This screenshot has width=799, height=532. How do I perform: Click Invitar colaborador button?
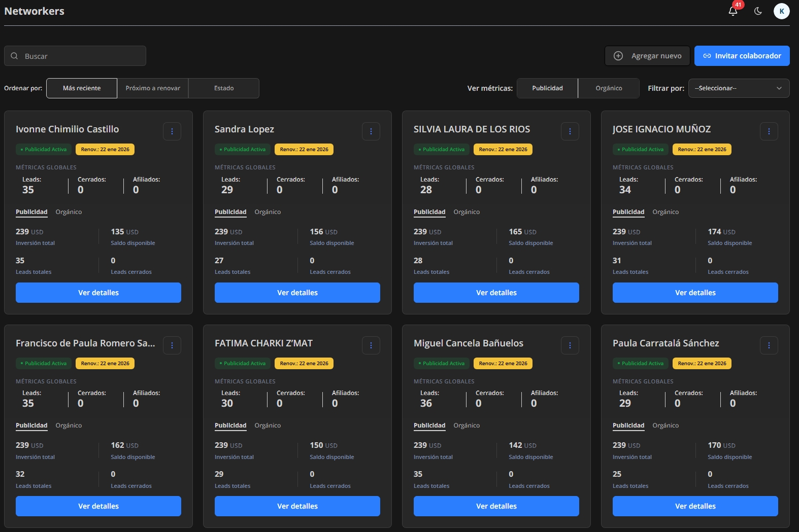(742, 56)
